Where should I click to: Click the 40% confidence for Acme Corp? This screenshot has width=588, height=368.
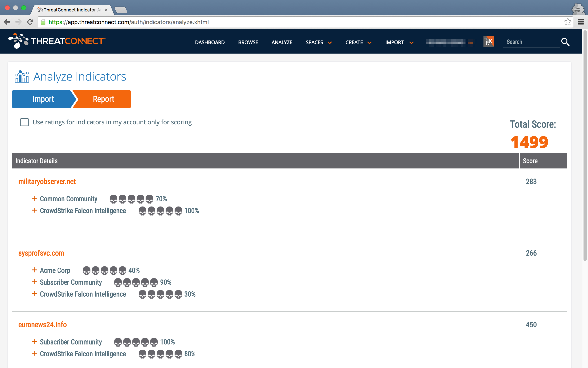coord(134,271)
